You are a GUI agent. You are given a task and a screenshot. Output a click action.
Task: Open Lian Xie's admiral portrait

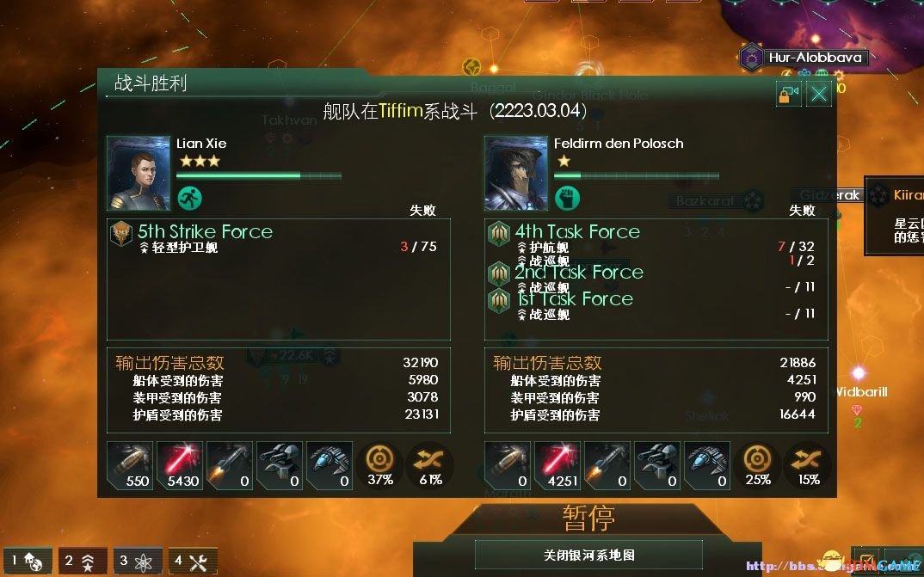pyautogui.click(x=139, y=173)
